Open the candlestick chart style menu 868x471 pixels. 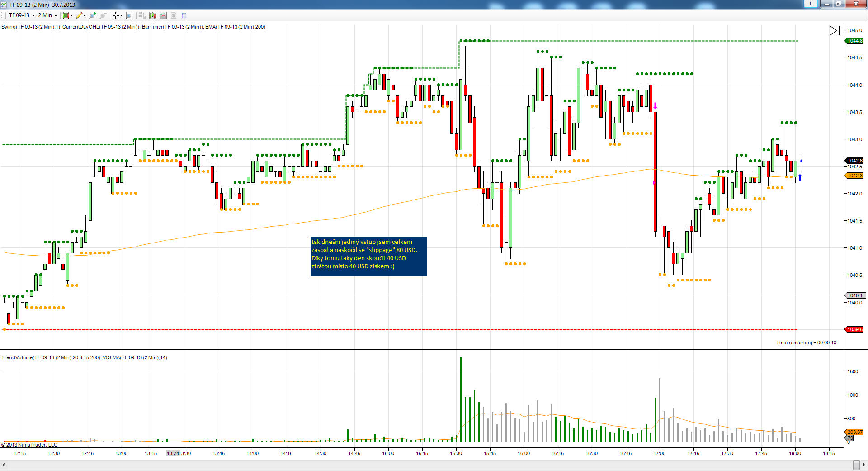[x=67, y=15]
